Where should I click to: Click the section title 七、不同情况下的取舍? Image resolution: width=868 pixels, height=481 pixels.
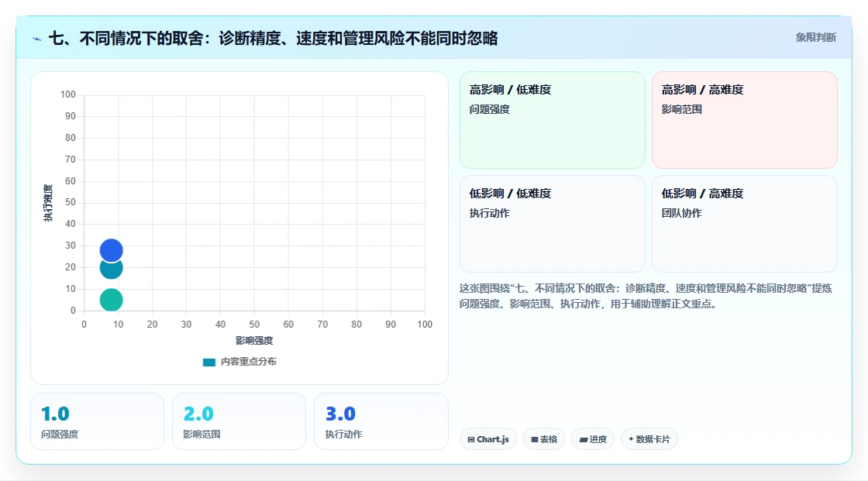click(274, 38)
